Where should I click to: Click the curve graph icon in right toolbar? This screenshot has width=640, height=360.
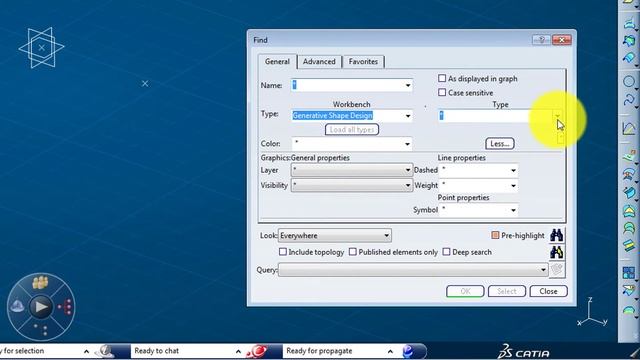coord(629,129)
